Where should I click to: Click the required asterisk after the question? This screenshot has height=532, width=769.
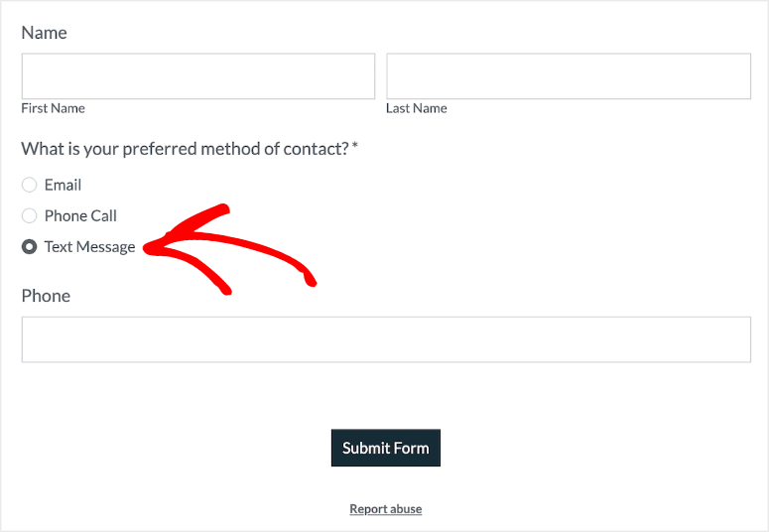pos(355,148)
